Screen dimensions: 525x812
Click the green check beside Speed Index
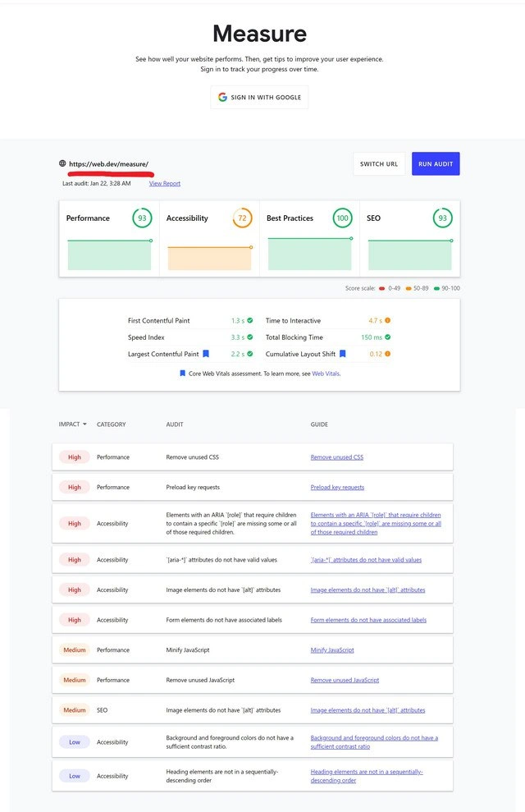250,337
